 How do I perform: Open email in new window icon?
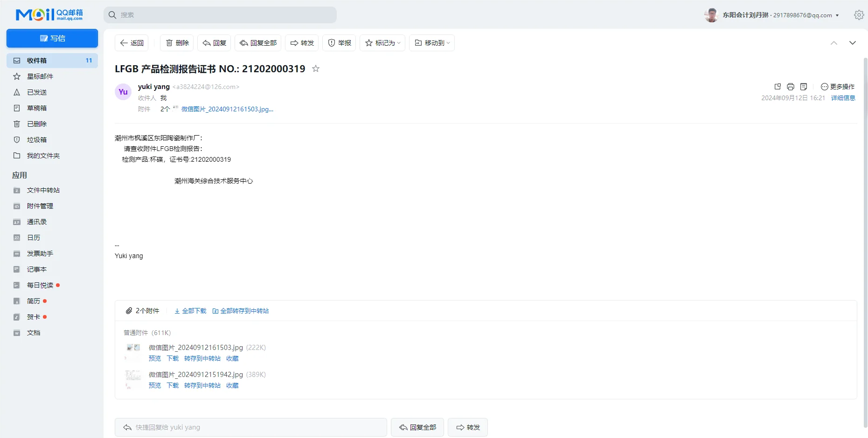[x=778, y=87]
